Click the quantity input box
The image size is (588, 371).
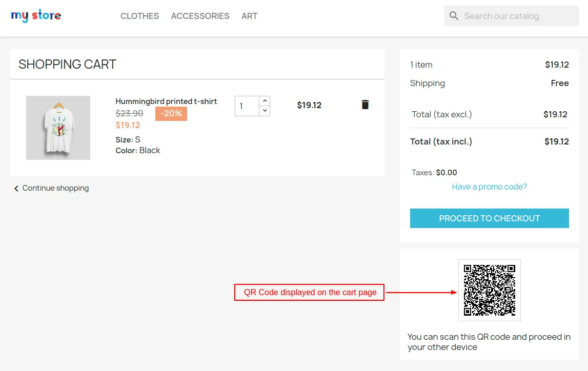point(246,105)
